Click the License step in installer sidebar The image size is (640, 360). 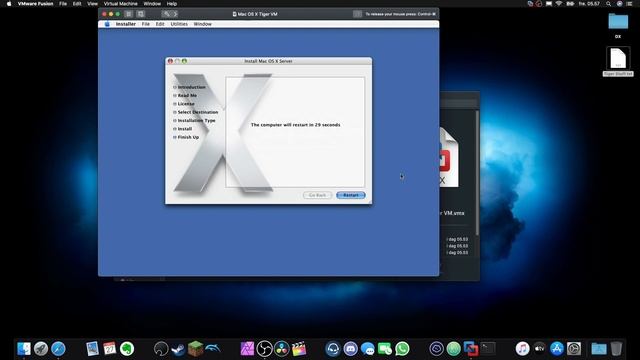click(186, 104)
